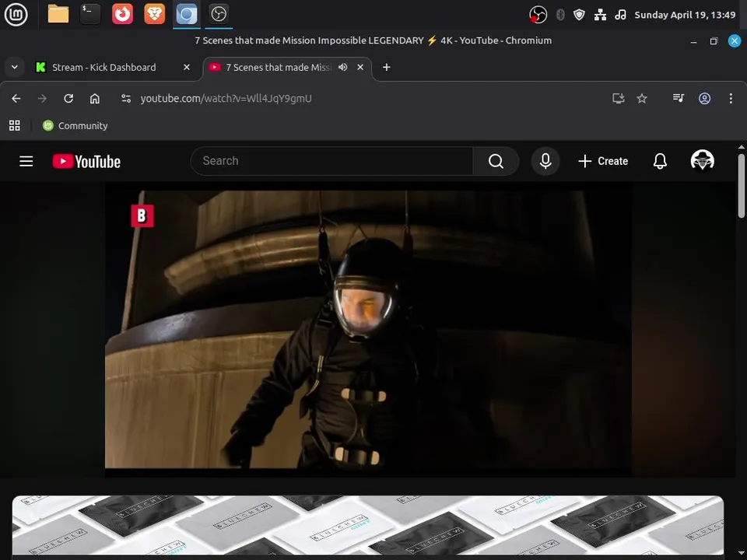Submit search with magnifier button
Screen dimensions: 747x560
pos(496,161)
